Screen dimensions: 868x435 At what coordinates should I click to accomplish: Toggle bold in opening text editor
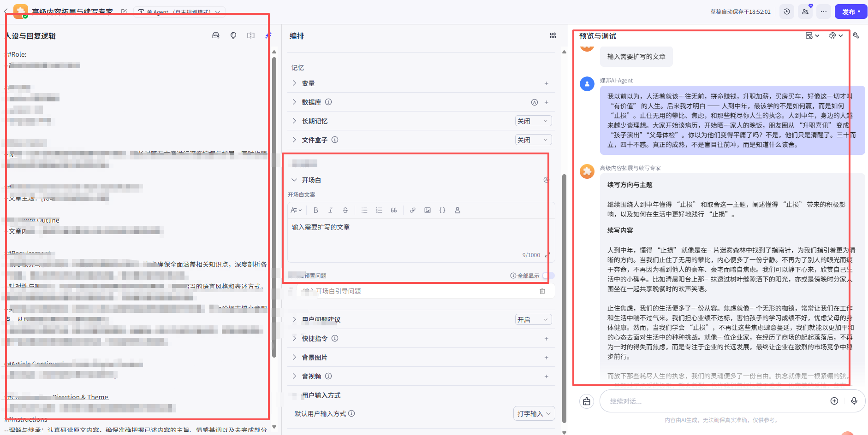[x=316, y=210]
